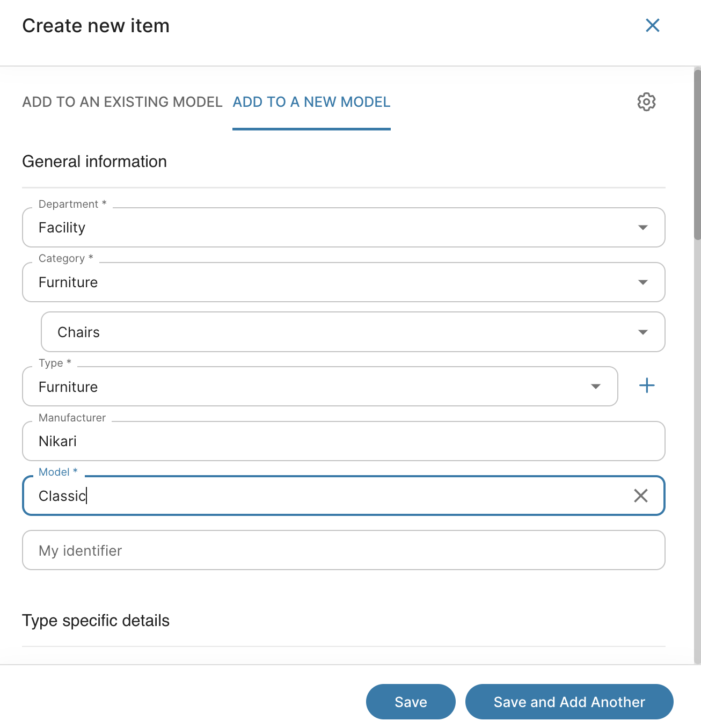The height and width of the screenshot is (728, 701).
Task: Open the settings gear icon
Action: (646, 101)
